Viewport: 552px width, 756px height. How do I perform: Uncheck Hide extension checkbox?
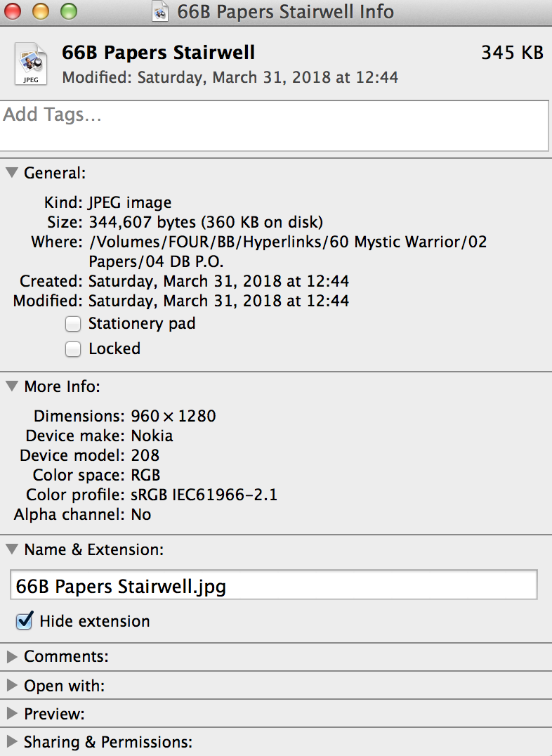click(x=24, y=621)
